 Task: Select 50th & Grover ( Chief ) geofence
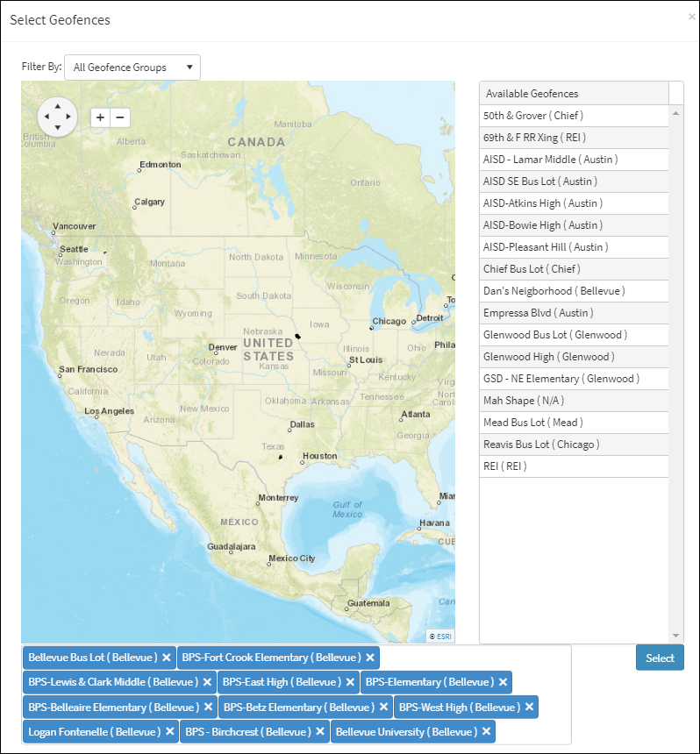[574, 116]
